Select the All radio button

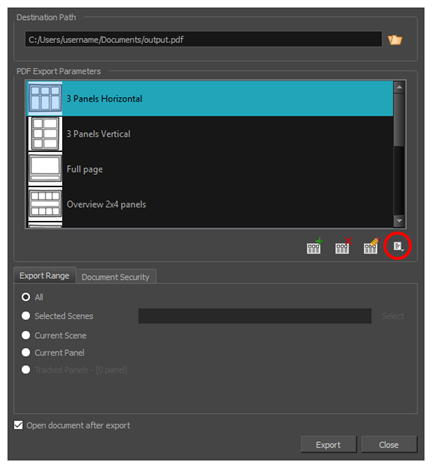pyautogui.click(x=26, y=297)
